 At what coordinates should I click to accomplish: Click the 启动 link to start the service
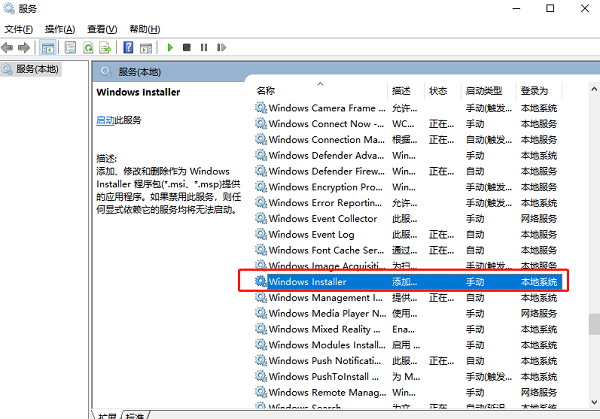click(105, 120)
